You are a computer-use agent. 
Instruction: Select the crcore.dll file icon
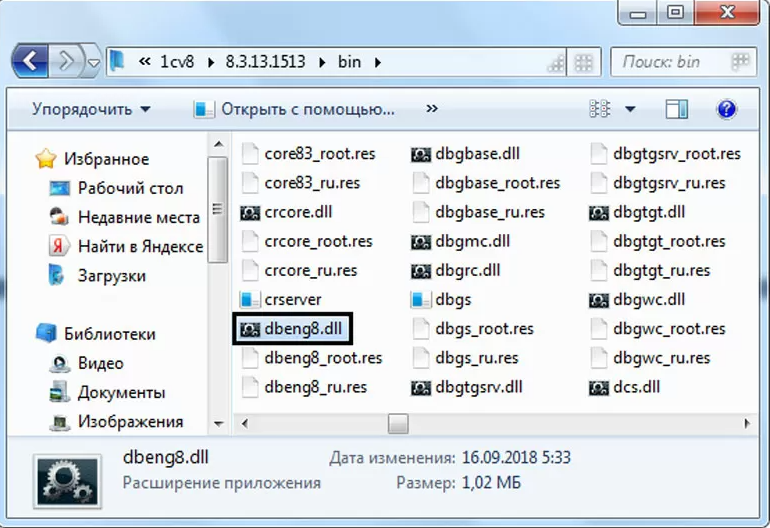pyautogui.click(x=250, y=212)
